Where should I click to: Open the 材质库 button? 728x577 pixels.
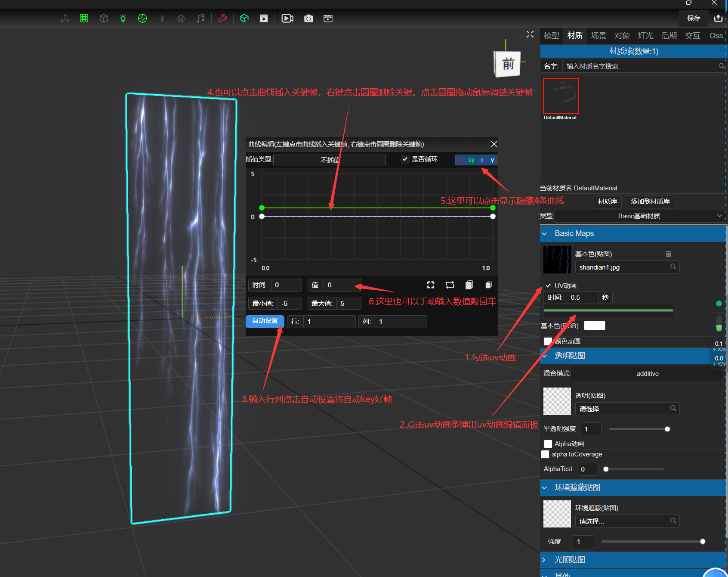pyautogui.click(x=608, y=201)
